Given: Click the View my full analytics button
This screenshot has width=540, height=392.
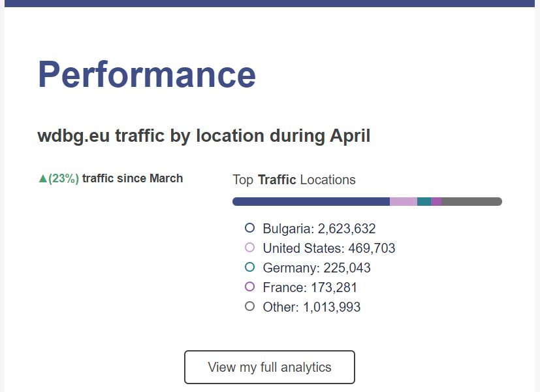Looking at the screenshot, I should coord(269,367).
